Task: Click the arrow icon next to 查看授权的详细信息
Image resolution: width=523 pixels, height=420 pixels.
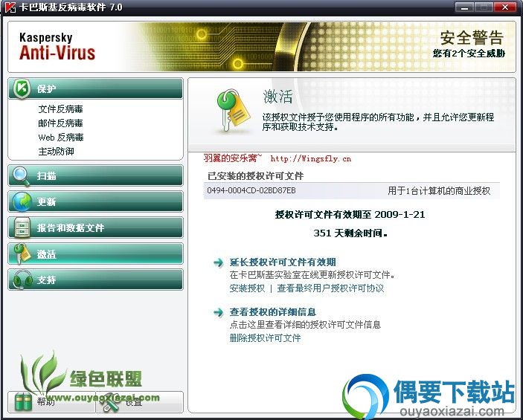Action: pyautogui.click(x=219, y=312)
